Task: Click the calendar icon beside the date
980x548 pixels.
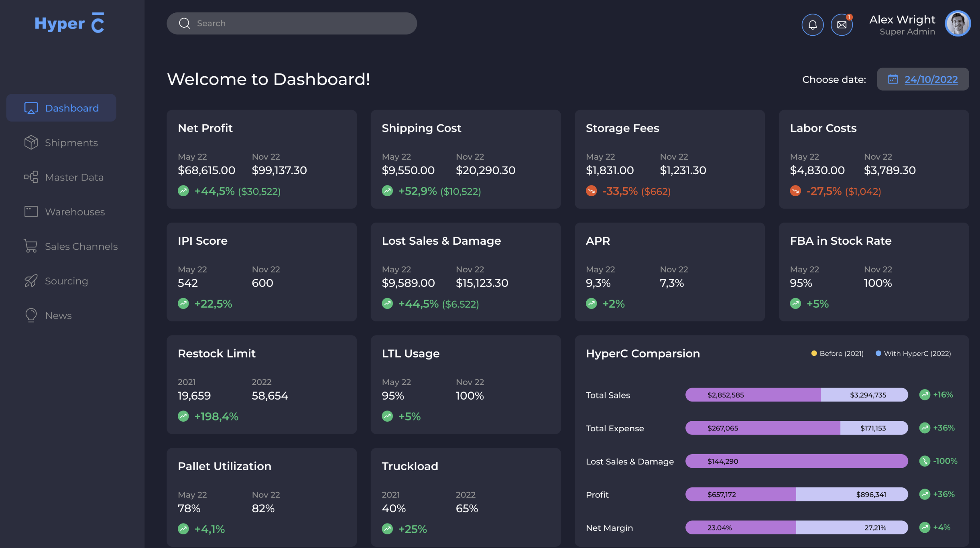Action: [893, 79]
